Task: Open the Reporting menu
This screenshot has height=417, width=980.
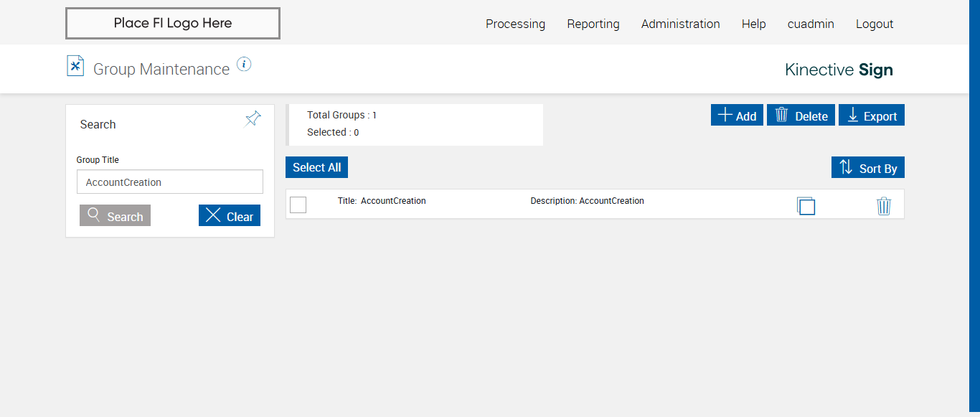Action: tap(593, 24)
